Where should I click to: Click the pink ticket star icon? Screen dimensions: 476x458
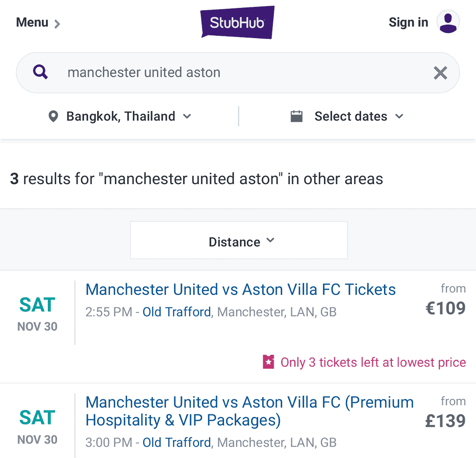coord(268,362)
